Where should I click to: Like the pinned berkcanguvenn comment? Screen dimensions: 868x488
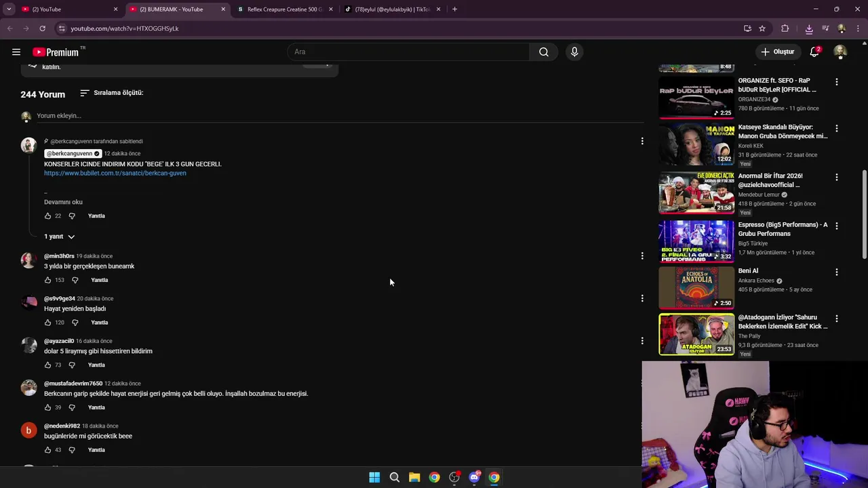point(47,216)
